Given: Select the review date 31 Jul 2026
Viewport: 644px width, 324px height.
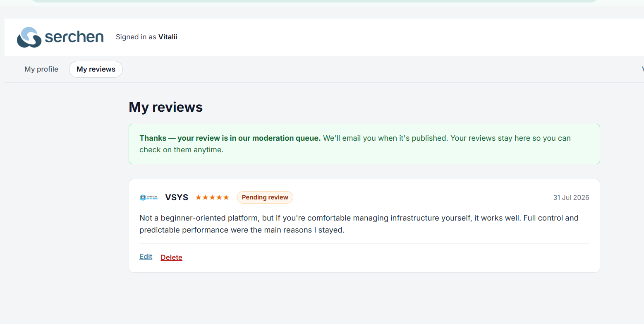Looking at the screenshot, I should (571, 197).
